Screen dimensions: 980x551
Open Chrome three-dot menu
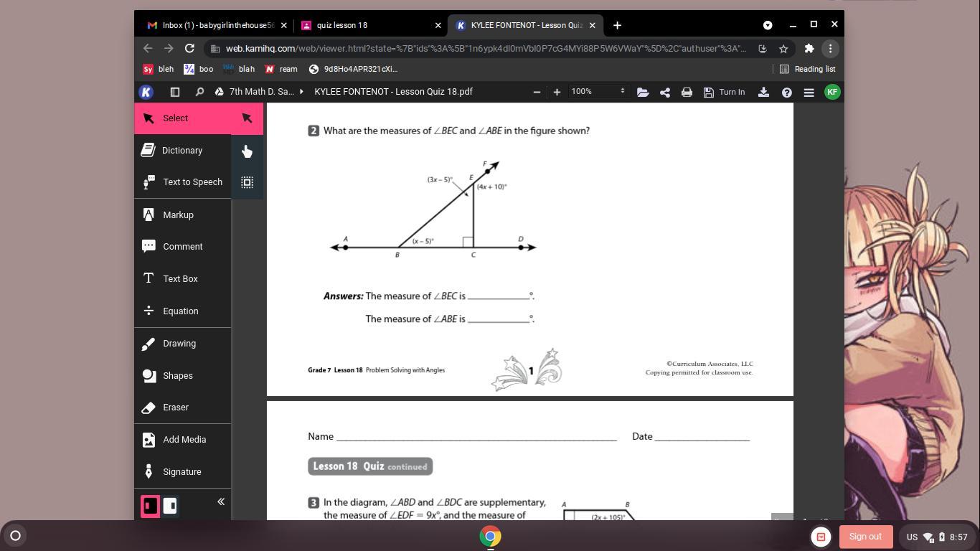pos(830,49)
